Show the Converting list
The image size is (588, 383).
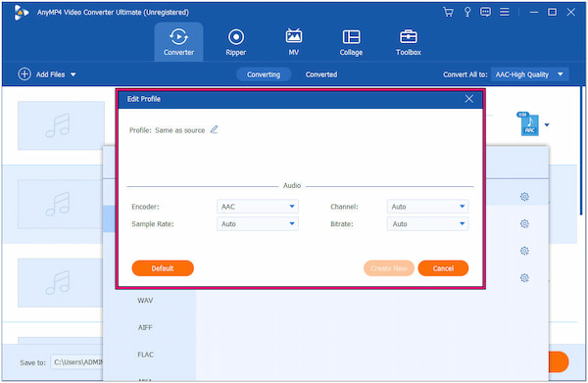[264, 74]
